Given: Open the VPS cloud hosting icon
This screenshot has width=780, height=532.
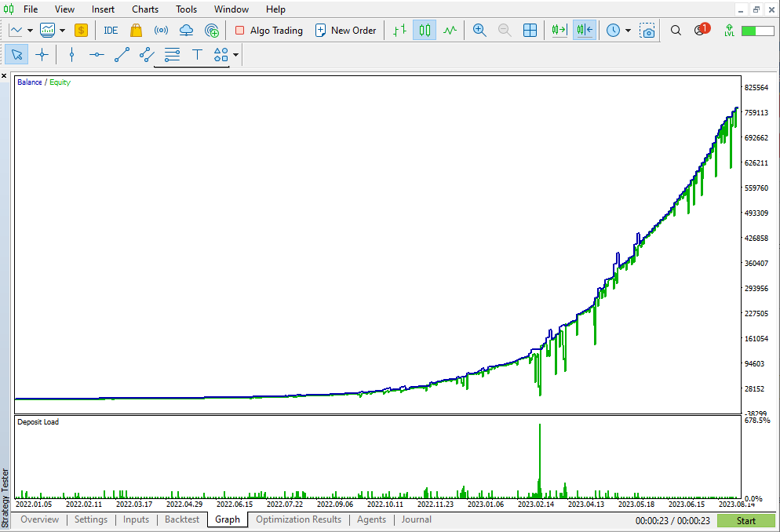Looking at the screenshot, I should 186,31.
